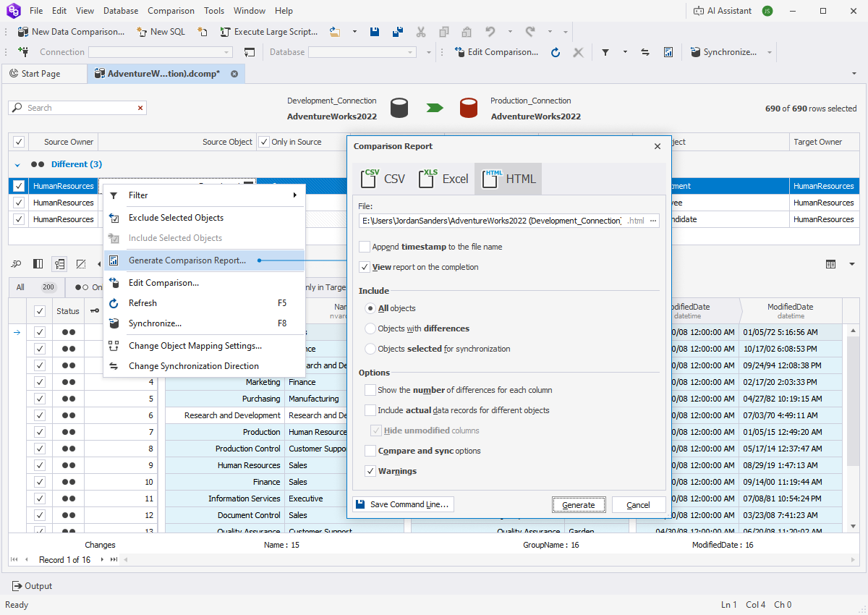Check Show the number of differences option
This screenshot has width=868, height=615.
[x=370, y=390]
